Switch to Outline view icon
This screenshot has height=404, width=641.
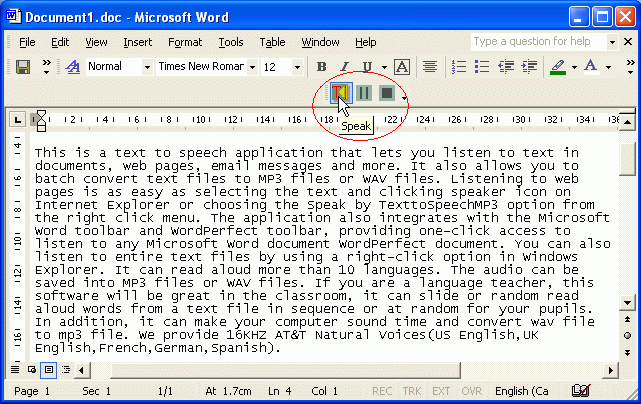click(65, 370)
